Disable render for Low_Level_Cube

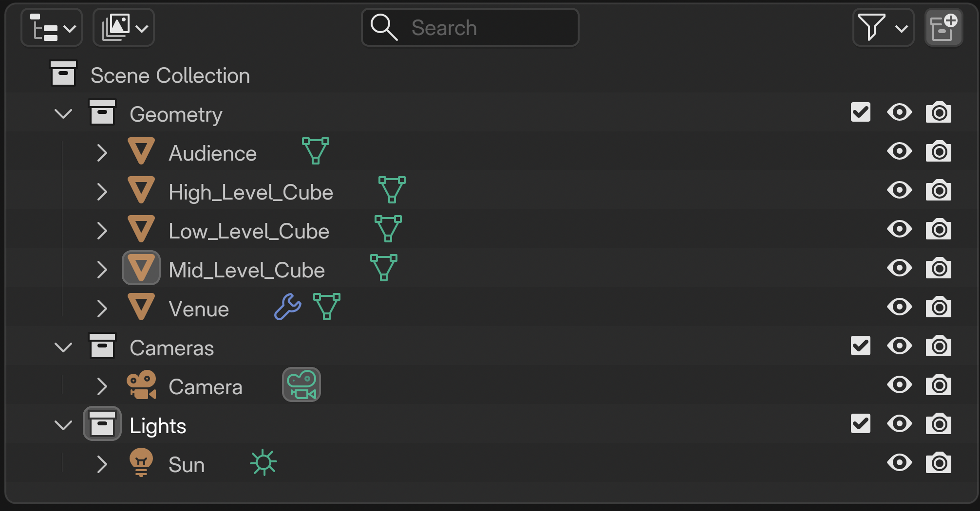pyautogui.click(x=939, y=229)
